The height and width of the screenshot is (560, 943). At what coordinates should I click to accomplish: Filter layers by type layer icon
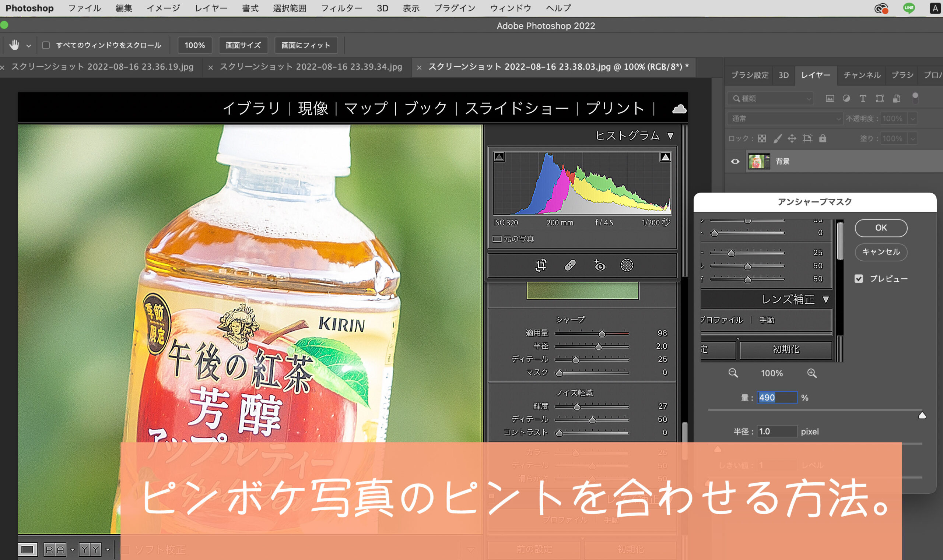tap(863, 99)
